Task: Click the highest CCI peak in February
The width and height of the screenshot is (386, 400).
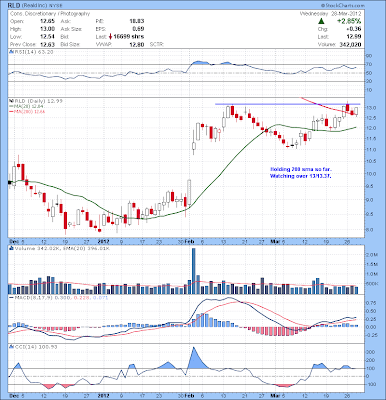Action: click(x=194, y=348)
